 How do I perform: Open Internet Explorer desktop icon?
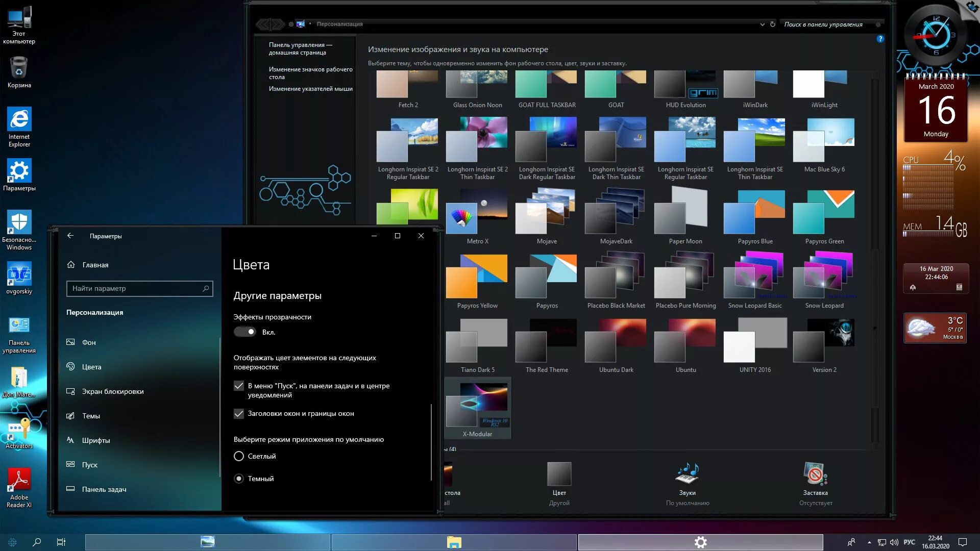point(19,120)
